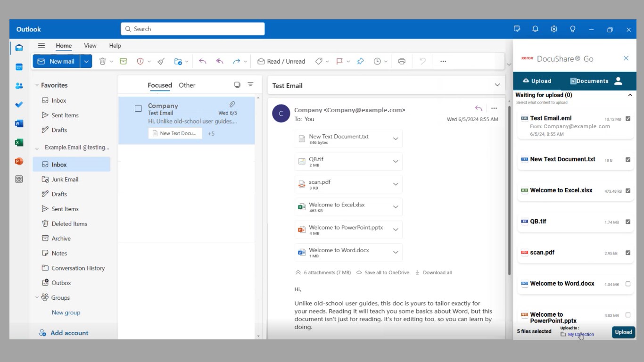Open the Help ribbon tab
This screenshot has height=362, width=644.
[x=115, y=46]
